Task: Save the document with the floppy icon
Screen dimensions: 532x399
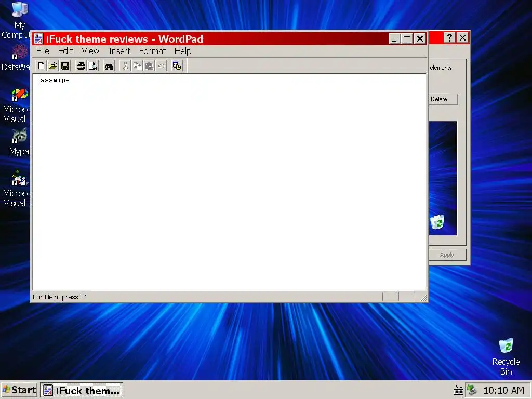Action: pyautogui.click(x=65, y=66)
